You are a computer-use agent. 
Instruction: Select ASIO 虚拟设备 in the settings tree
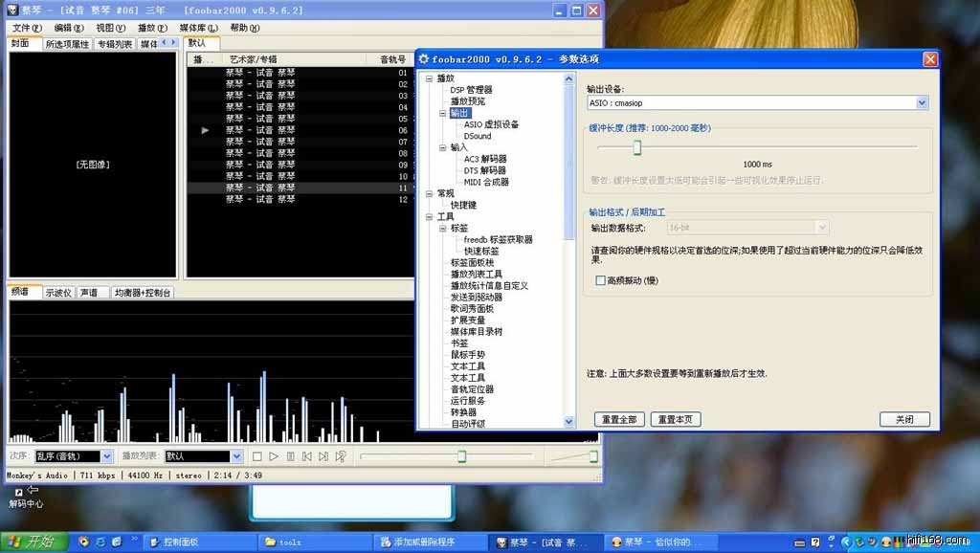point(491,124)
